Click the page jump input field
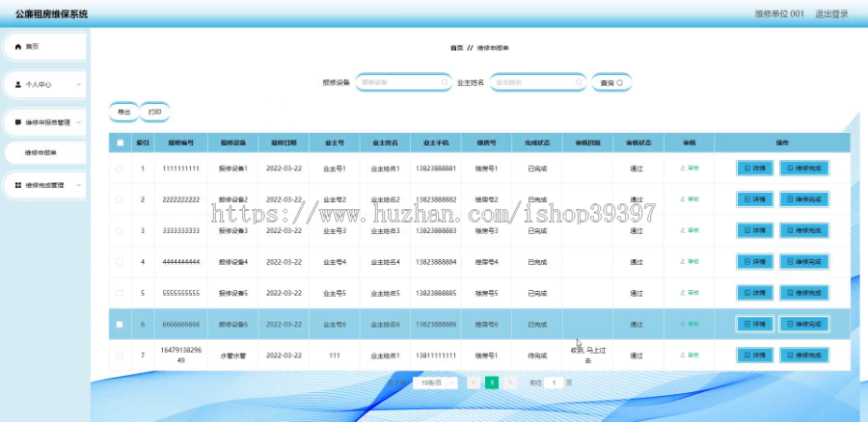This screenshot has width=868, height=422. 554,382
